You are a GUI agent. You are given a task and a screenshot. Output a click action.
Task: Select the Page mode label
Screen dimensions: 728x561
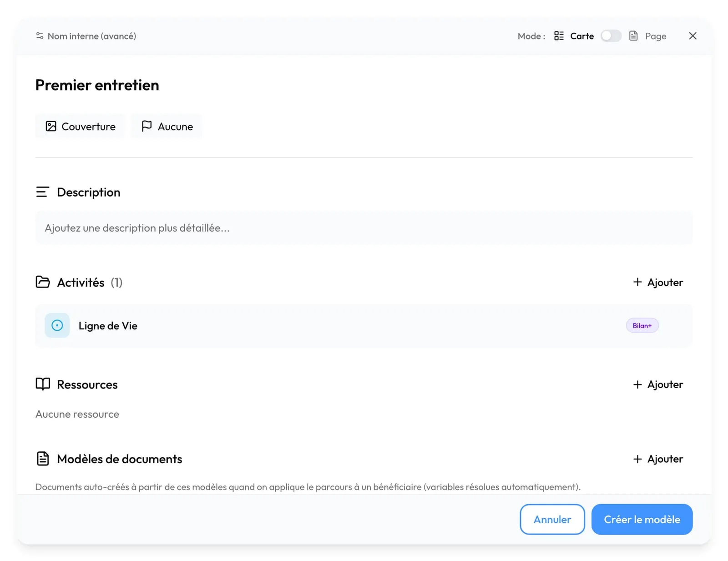coord(656,36)
